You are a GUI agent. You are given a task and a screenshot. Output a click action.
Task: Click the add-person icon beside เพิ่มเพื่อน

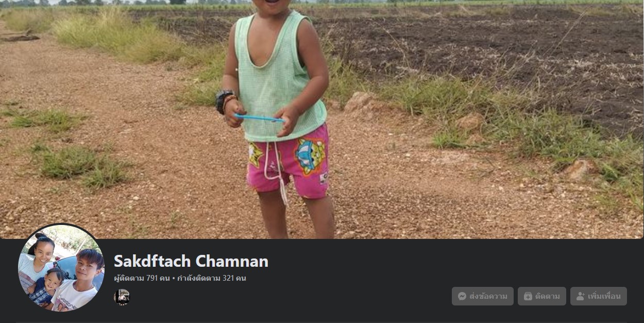point(580,296)
